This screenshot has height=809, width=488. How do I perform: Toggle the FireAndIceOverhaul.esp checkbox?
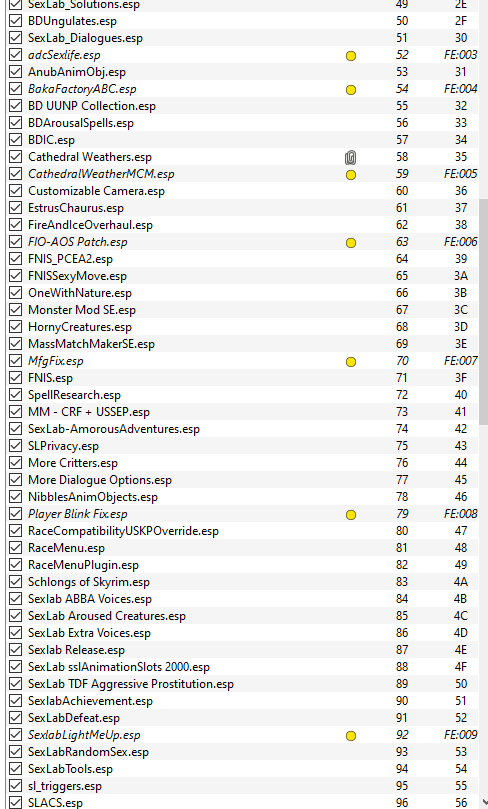tap(16, 225)
